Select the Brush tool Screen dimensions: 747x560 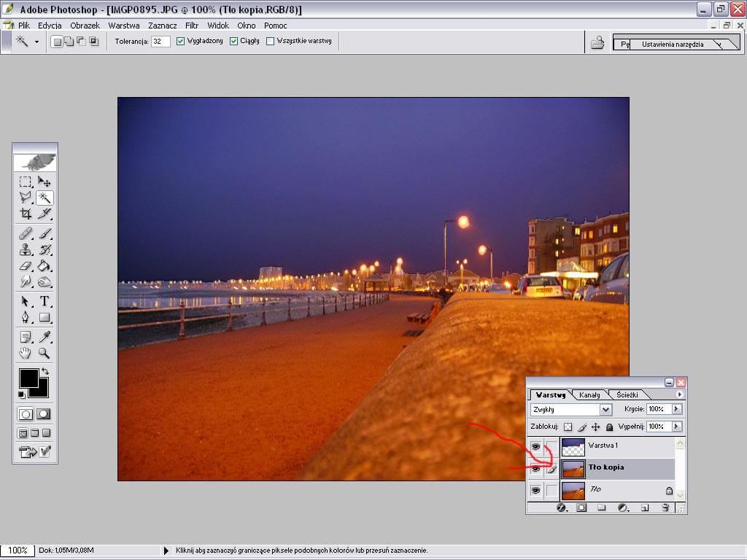pyautogui.click(x=44, y=234)
